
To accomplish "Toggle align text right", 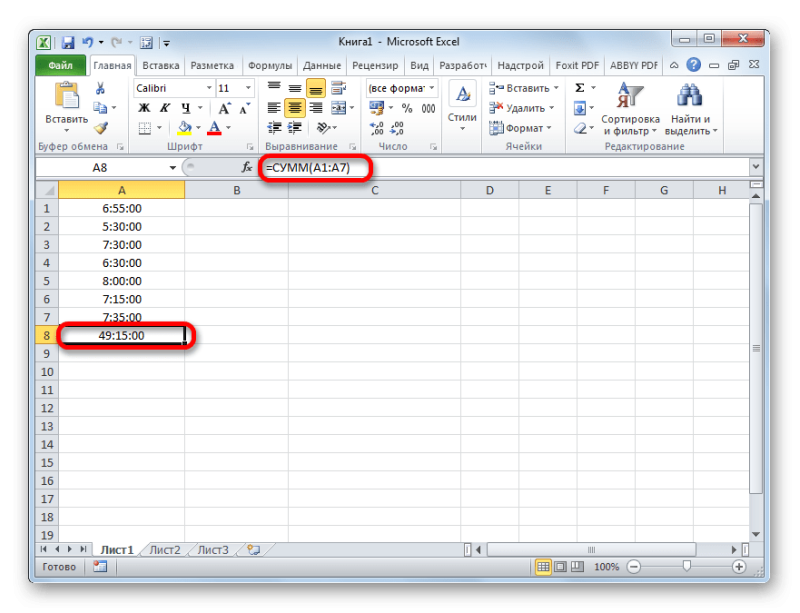I will click(316, 108).
